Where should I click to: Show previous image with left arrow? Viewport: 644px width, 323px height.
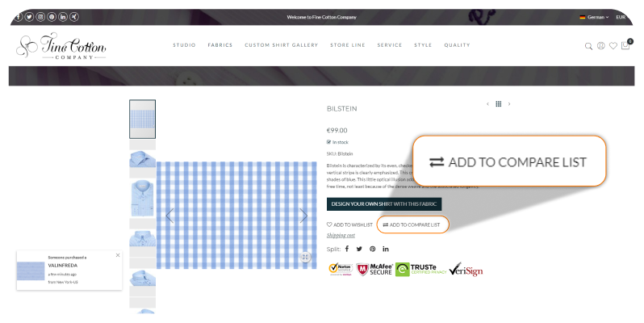(x=169, y=216)
